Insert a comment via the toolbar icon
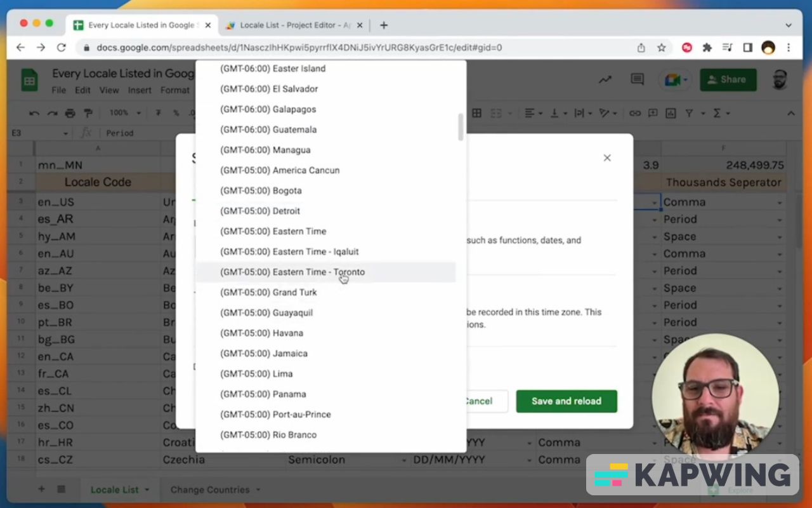This screenshot has height=508, width=812. [653, 113]
